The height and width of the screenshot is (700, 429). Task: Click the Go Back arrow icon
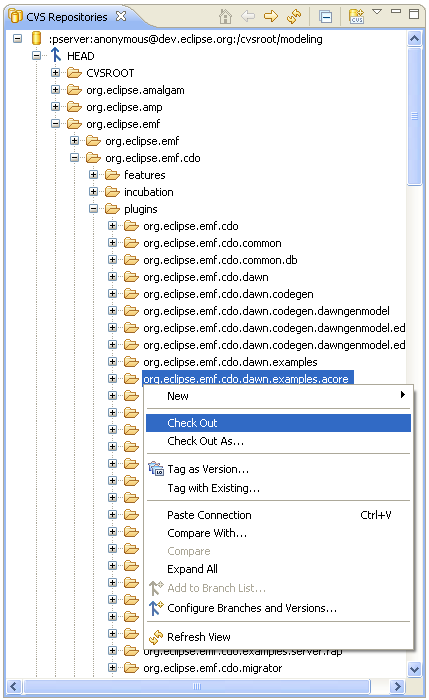pos(248,17)
